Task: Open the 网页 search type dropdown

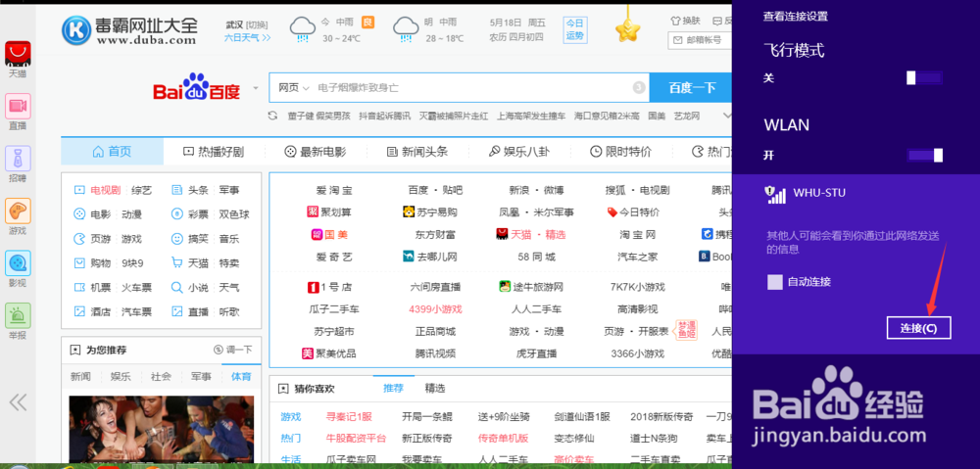Action: tap(294, 88)
